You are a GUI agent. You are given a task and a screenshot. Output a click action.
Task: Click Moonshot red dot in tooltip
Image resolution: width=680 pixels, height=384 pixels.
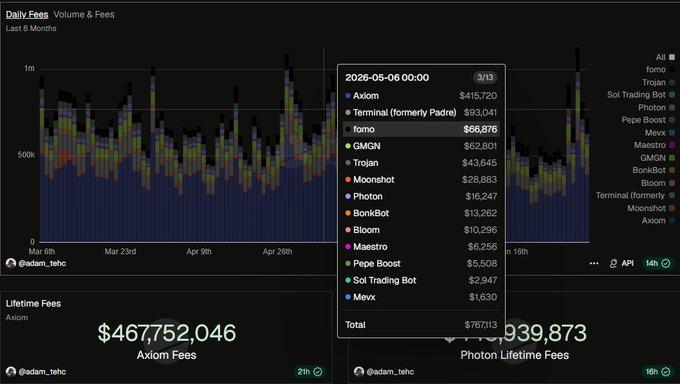[348, 180]
